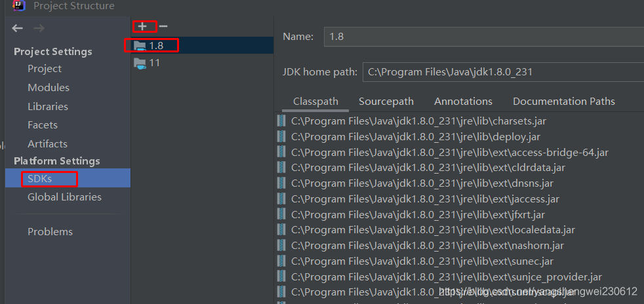Click the jar icon beside charsets.jar
Screen dimensions: 644x304
[281, 121]
